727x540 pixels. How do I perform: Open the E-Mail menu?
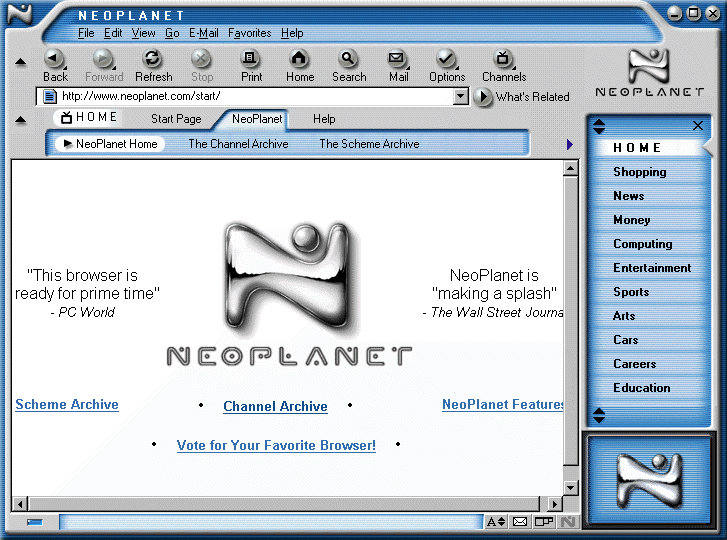204,33
